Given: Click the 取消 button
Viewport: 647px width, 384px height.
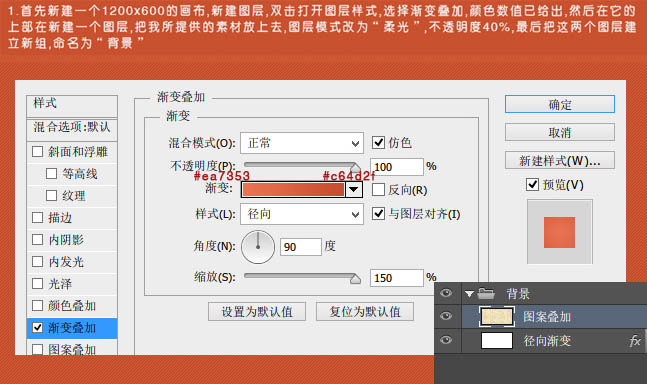Looking at the screenshot, I should [x=560, y=132].
